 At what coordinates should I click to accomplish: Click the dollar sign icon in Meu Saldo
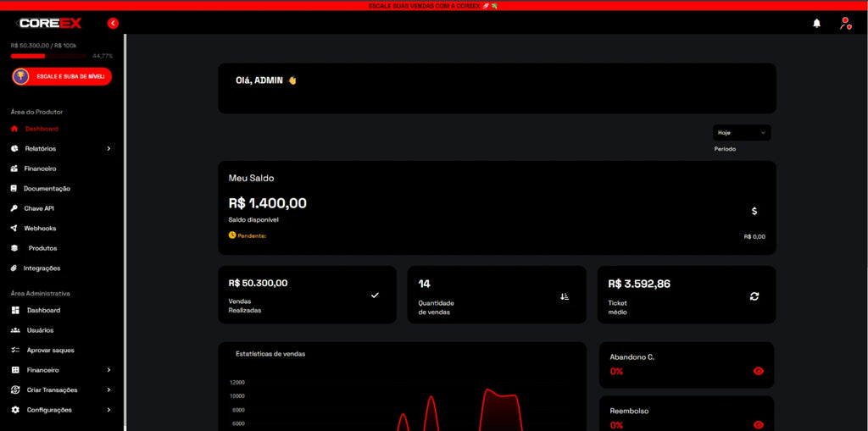(x=754, y=211)
